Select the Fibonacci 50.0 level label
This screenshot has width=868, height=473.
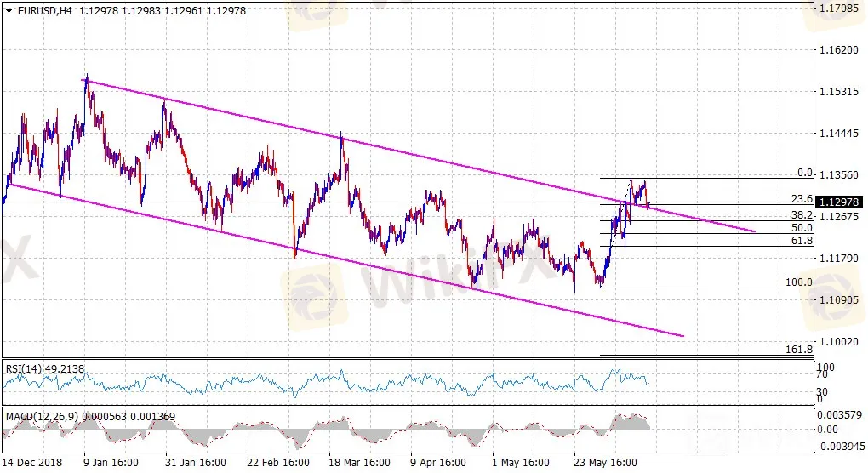click(x=802, y=228)
